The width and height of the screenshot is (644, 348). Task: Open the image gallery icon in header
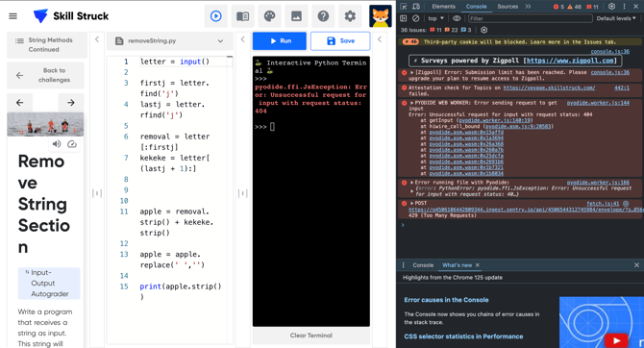pyautogui.click(x=296, y=16)
